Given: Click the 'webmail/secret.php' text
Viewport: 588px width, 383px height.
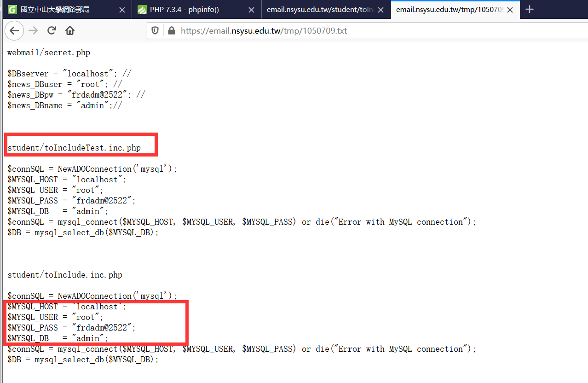Looking at the screenshot, I should point(49,52).
